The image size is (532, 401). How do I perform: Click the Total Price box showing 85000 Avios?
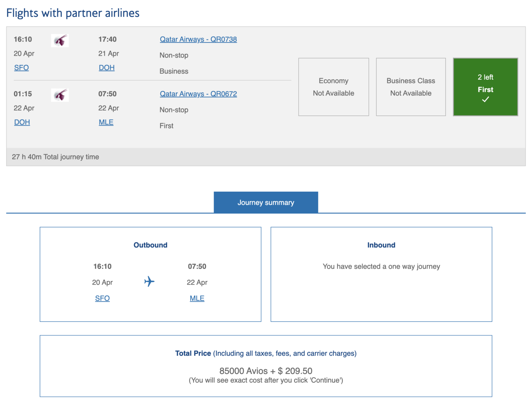coord(266,366)
